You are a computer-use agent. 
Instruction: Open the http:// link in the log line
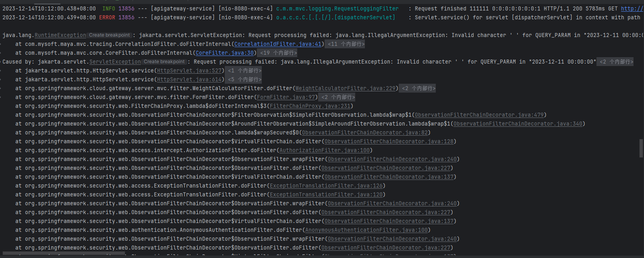632,8
